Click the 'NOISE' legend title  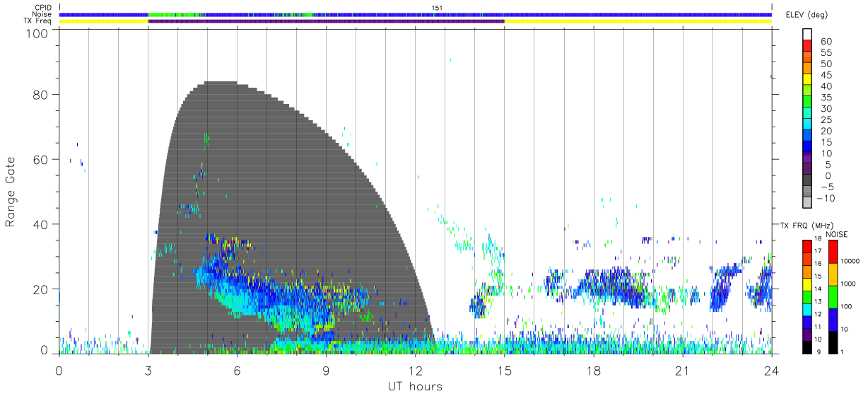point(838,233)
